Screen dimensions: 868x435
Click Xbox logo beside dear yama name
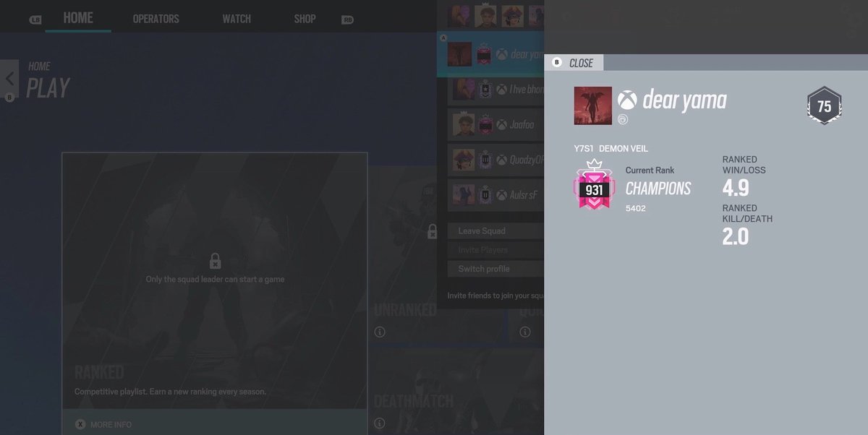tap(626, 100)
